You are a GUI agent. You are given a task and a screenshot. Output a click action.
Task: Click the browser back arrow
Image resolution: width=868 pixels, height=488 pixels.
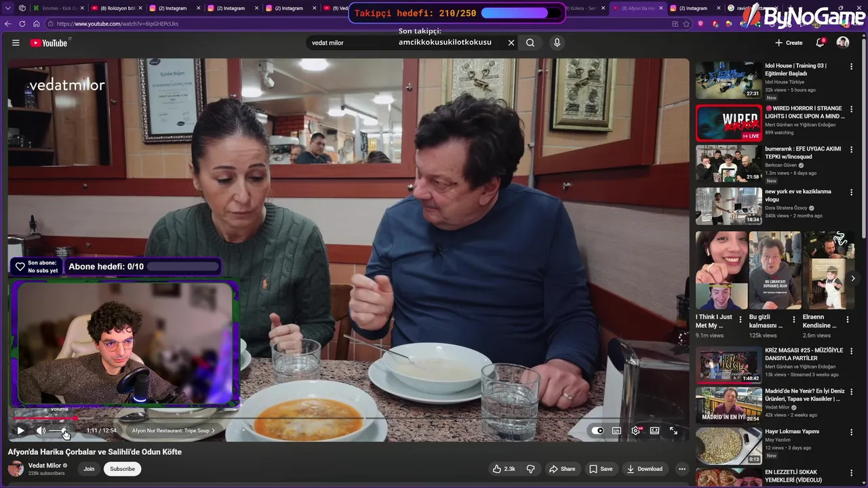(x=8, y=24)
